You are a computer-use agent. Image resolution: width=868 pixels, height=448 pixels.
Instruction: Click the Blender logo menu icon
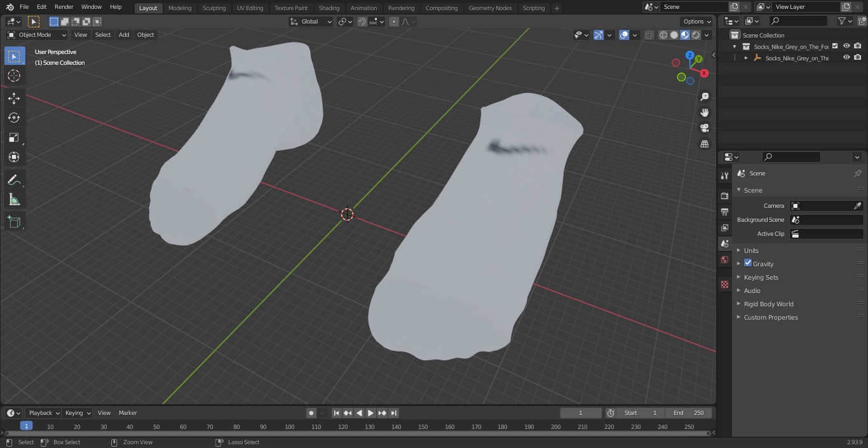click(x=10, y=7)
